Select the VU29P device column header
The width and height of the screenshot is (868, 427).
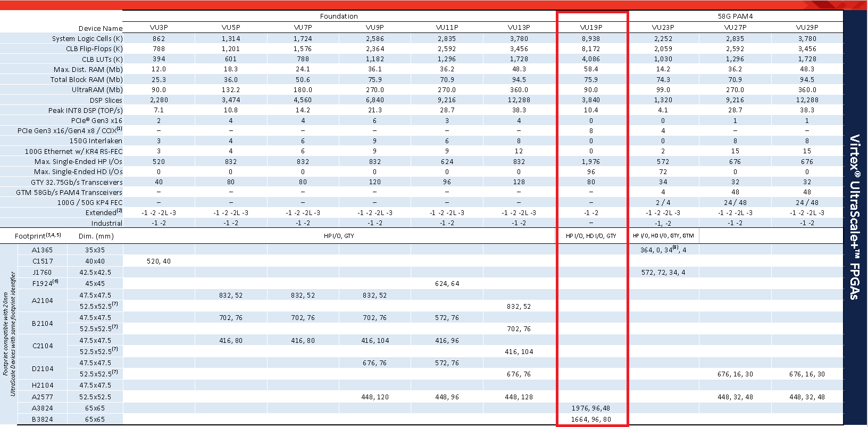point(807,28)
